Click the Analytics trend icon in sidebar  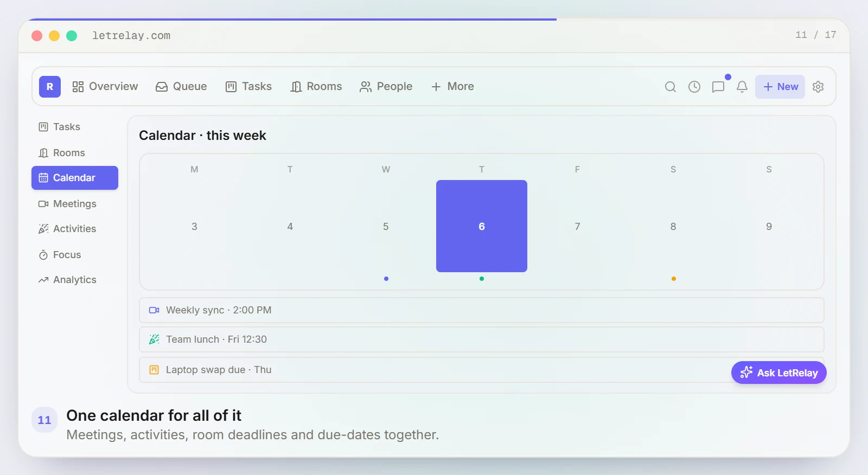[x=43, y=280]
